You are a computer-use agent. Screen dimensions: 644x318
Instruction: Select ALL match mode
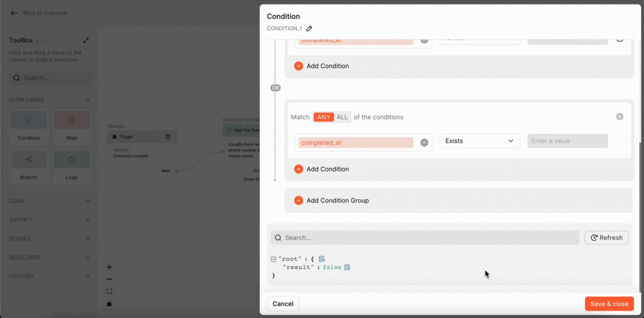[x=342, y=117]
